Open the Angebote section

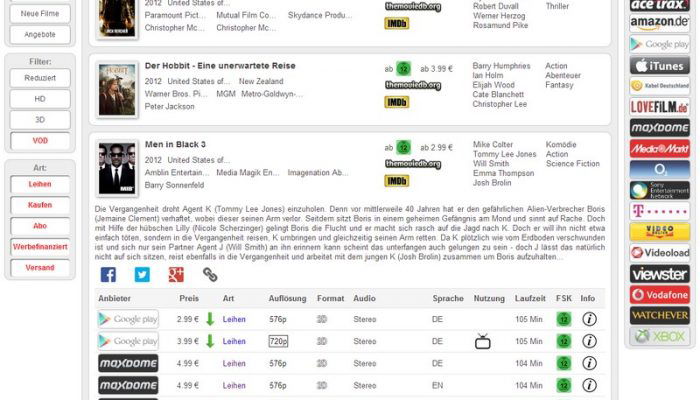40,34
